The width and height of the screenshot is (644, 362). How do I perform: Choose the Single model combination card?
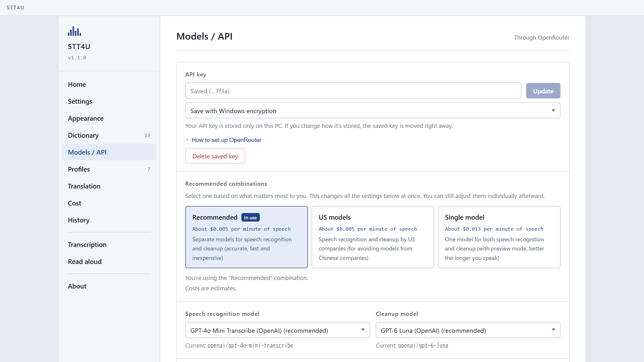499,237
